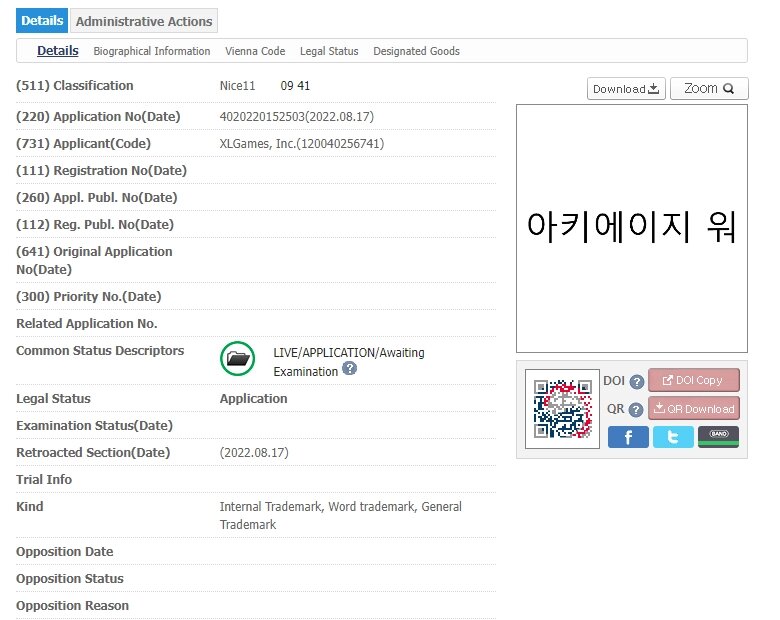Image resolution: width=780 pixels, height=620 pixels.
Task: Click the (111) Registration No(Date) label
Action: [101, 171]
